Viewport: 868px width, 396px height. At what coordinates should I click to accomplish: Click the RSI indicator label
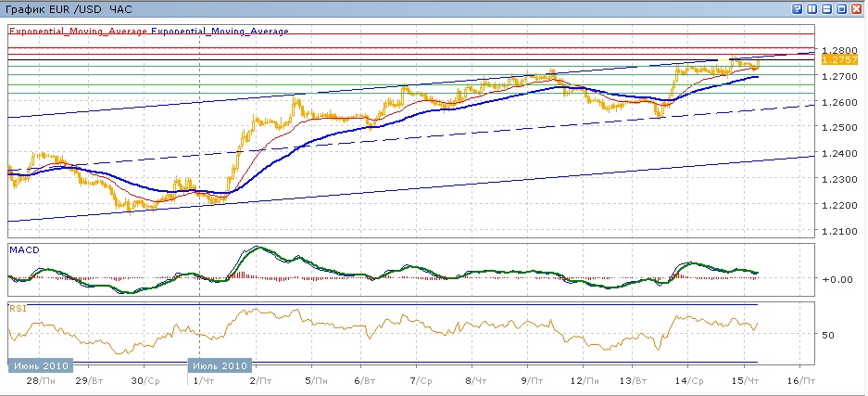tap(17, 307)
